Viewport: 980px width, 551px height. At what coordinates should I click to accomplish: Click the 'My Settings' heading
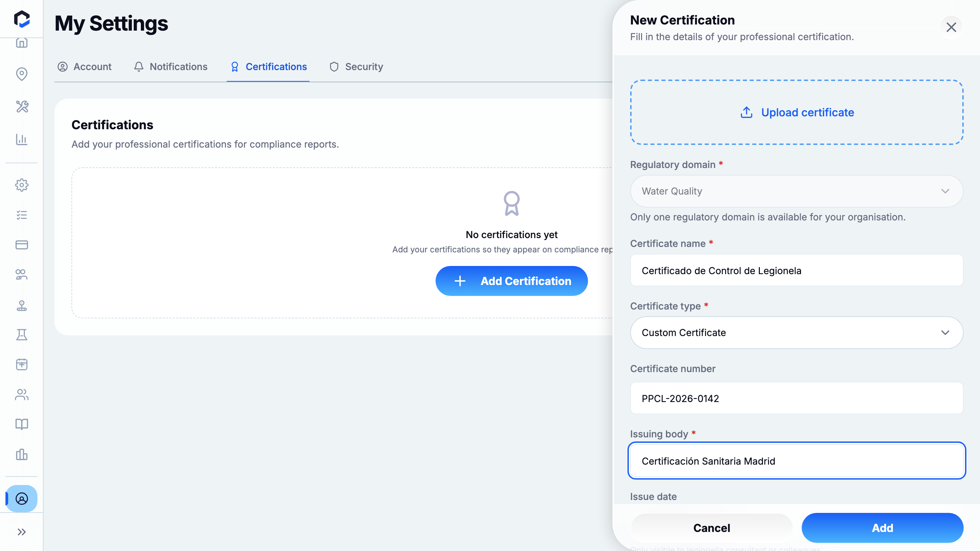pyautogui.click(x=111, y=23)
